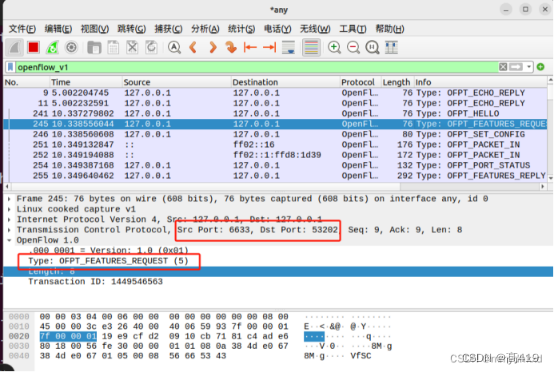Image resolution: width=554 pixels, height=373 pixels.
Task: Open the 捕获(C) menu
Action: point(168,29)
